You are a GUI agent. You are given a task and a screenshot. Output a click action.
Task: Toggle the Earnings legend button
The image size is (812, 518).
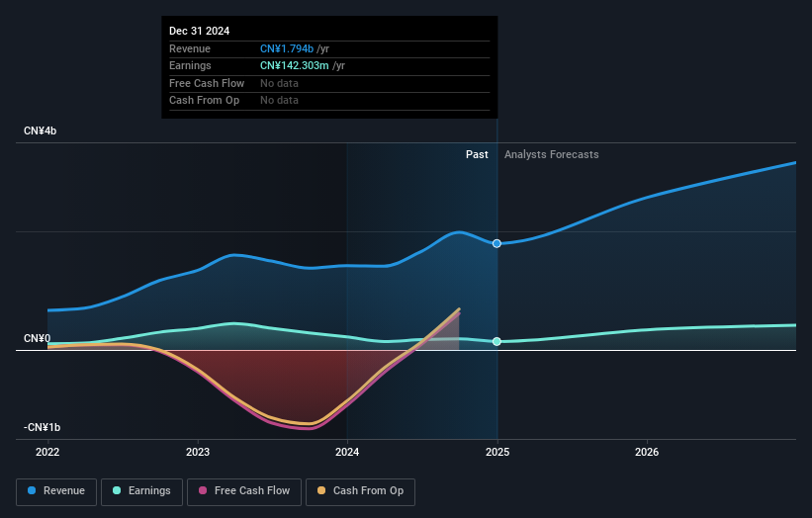(x=141, y=491)
